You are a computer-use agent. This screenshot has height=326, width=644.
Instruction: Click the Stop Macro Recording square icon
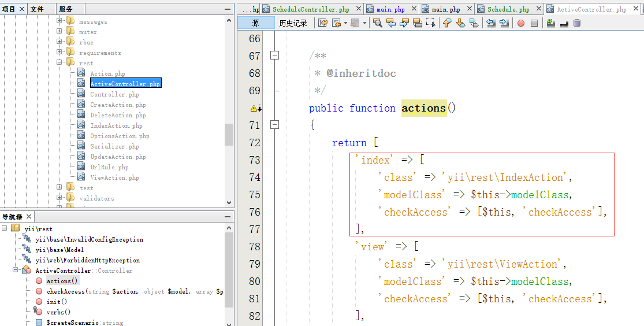coord(534,23)
